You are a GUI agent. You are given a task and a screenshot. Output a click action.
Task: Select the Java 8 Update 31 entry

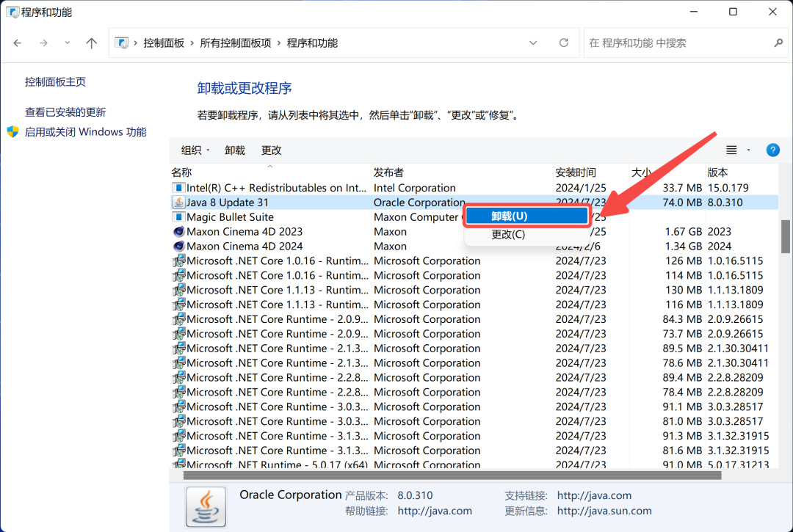coord(474,203)
